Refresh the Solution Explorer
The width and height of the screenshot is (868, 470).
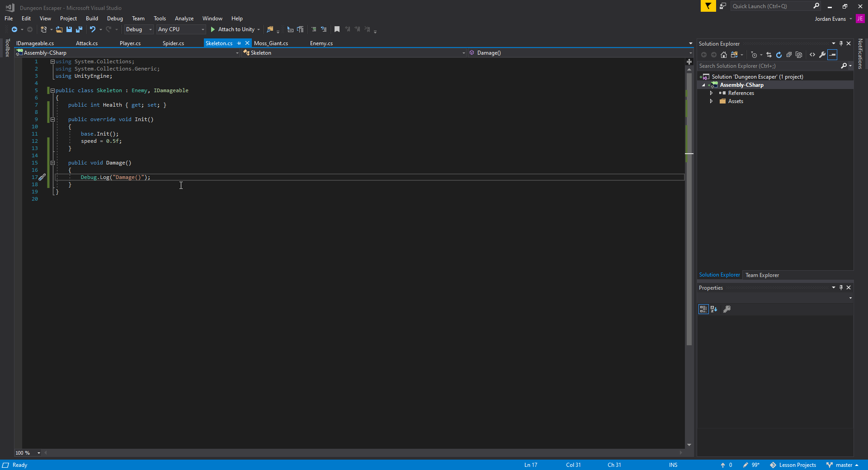pyautogui.click(x=779, y=55)
